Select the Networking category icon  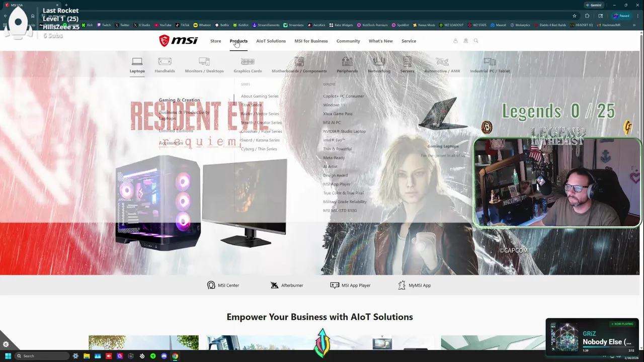pyautogui.click(x=379, y=61)
